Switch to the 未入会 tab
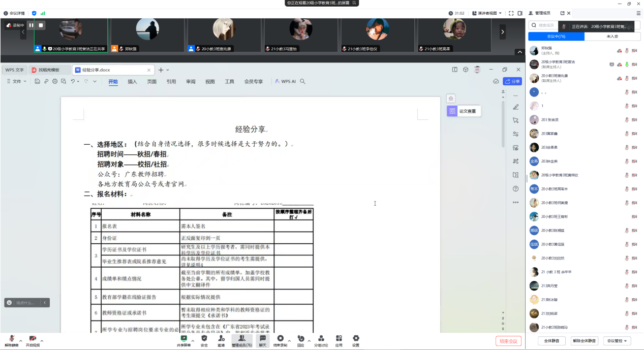Viewport: 644px width, 350px height. 612,37
